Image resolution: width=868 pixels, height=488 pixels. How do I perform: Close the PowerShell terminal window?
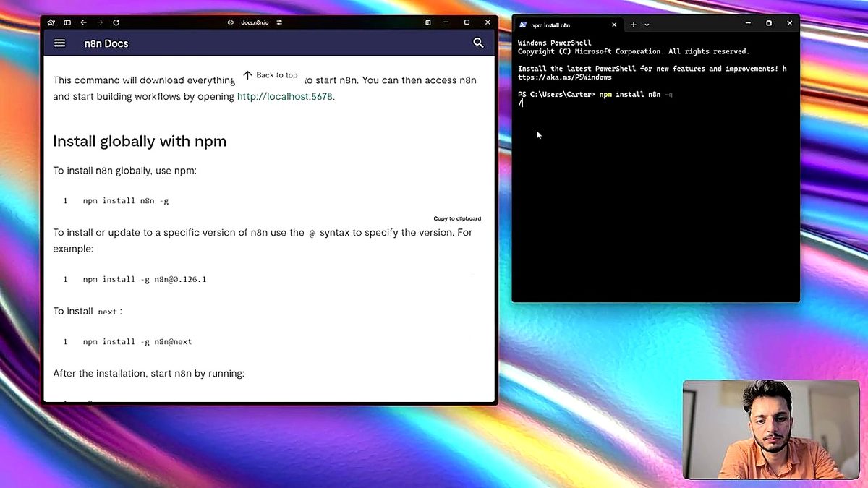[789, 23]
